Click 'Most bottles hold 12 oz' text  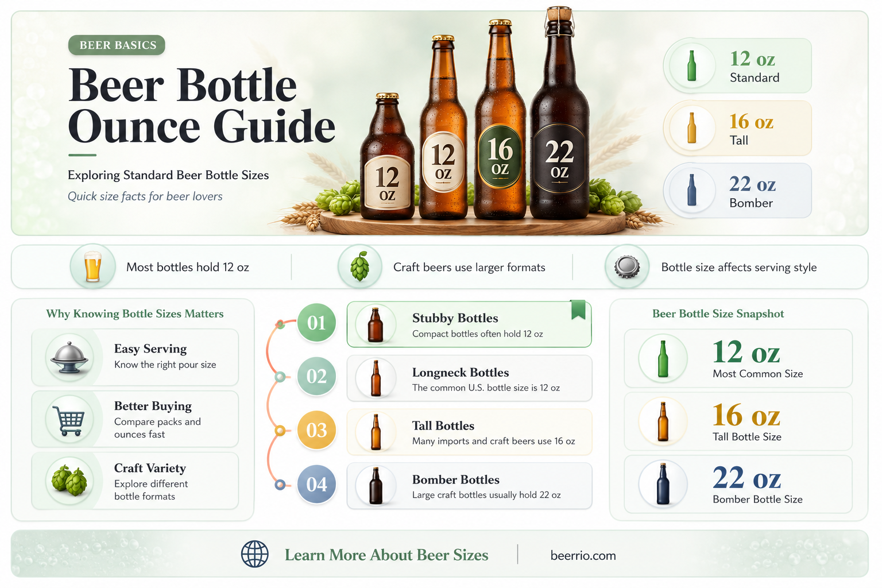(x=188, y=267)
